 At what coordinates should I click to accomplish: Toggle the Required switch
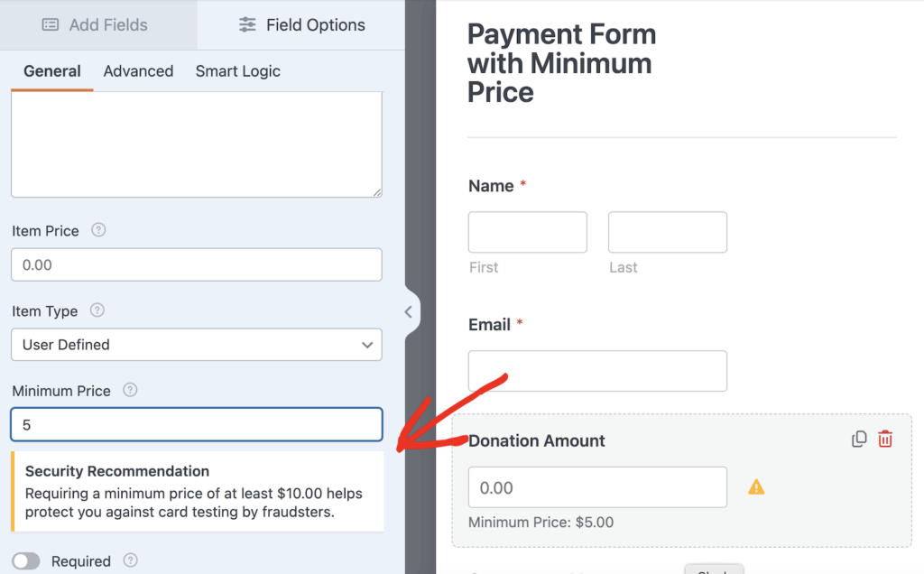(x=26, y=561)
